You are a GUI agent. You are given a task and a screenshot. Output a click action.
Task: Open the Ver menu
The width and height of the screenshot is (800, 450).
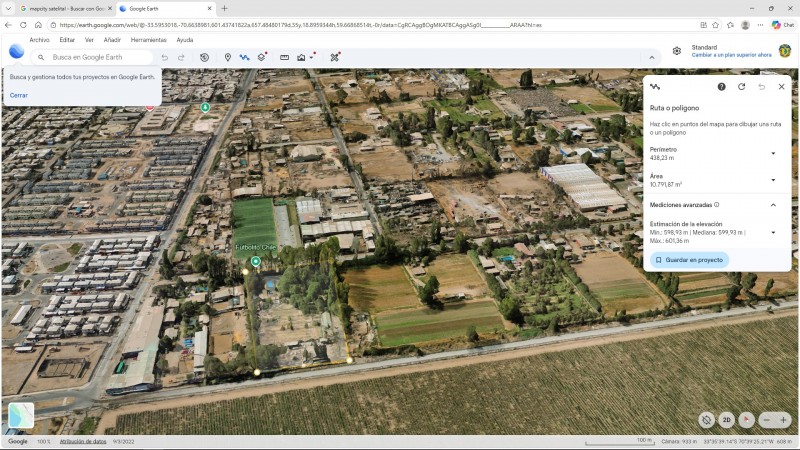pyautogui.click(x=89, y=40)
